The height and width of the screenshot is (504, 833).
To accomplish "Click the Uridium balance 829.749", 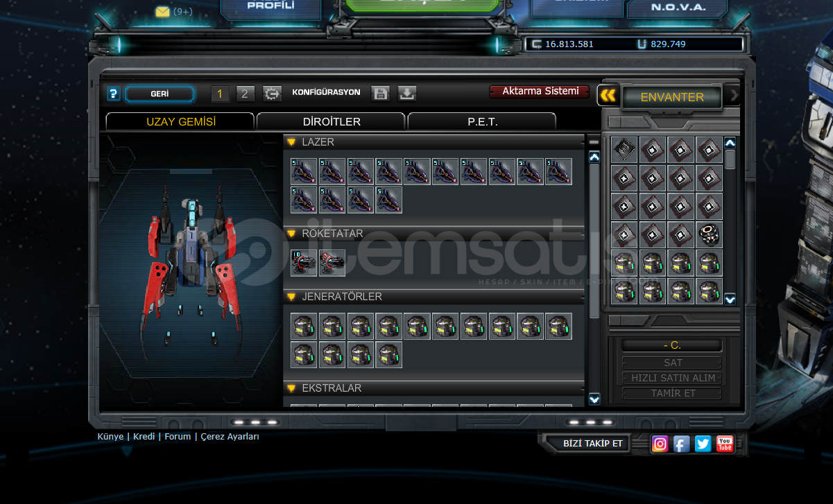I will tap(668, 44).
